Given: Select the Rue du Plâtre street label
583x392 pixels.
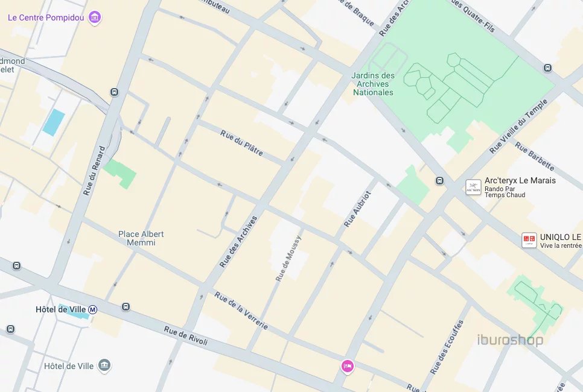Looking at the screenshot, I should 241,143.
